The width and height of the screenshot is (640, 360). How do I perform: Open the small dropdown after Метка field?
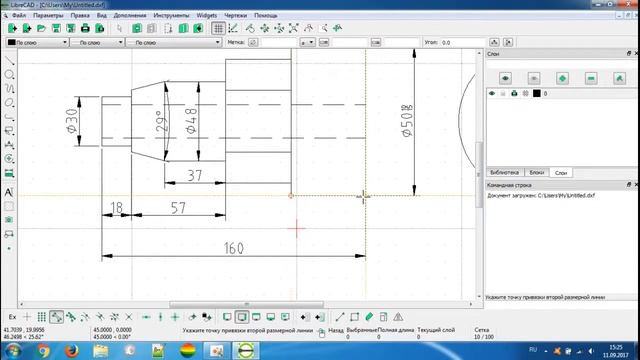pyautogui.click(x=307, y=42)
